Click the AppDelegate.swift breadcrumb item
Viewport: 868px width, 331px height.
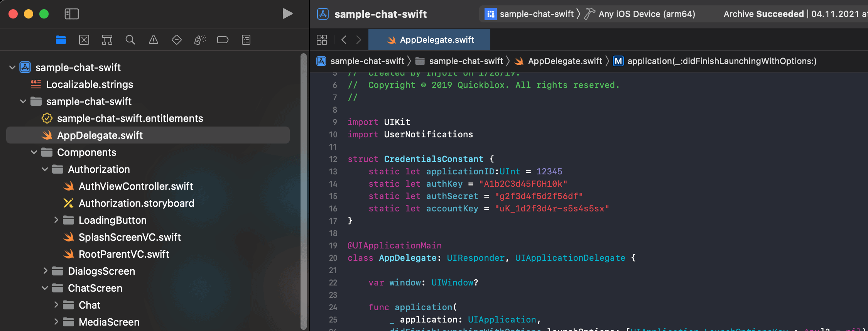[x=559, y=61]
